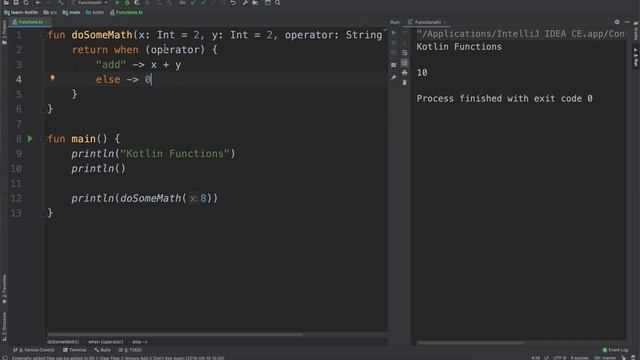
Task: Open the Terminal tool window
Action: (75, 350)
